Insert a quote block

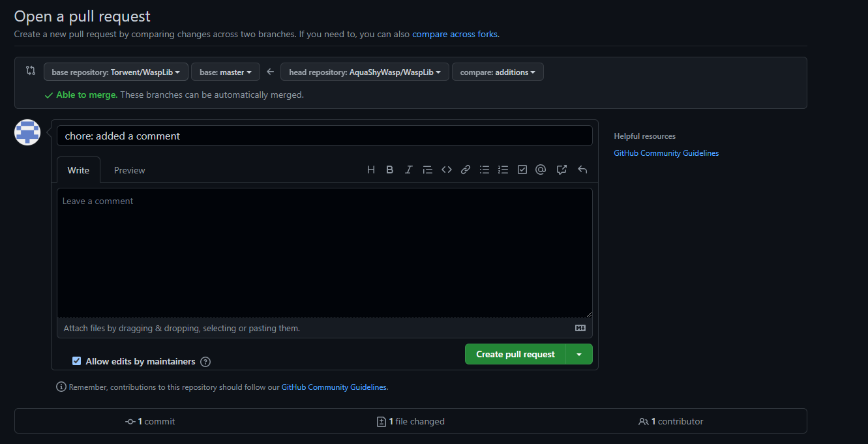[x=428, y=170]
